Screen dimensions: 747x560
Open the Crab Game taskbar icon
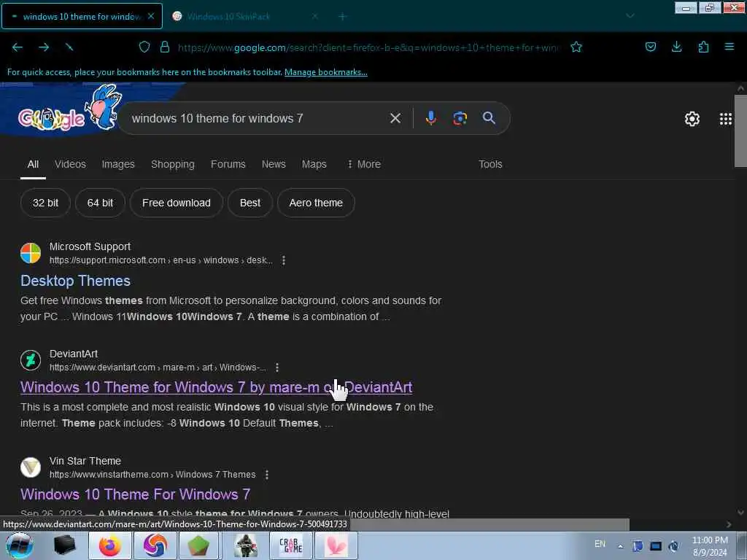pyautogui.click(x=290, y=545)
